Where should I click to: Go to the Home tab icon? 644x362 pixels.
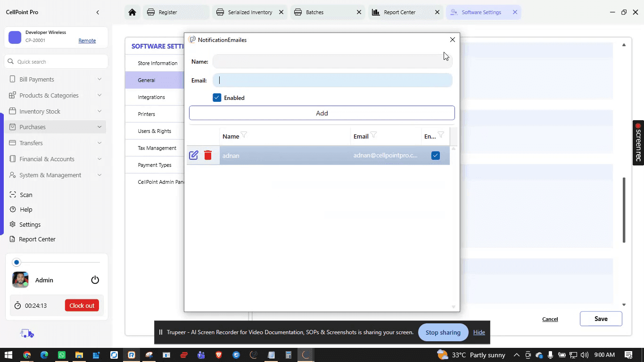tap(132, 12)
